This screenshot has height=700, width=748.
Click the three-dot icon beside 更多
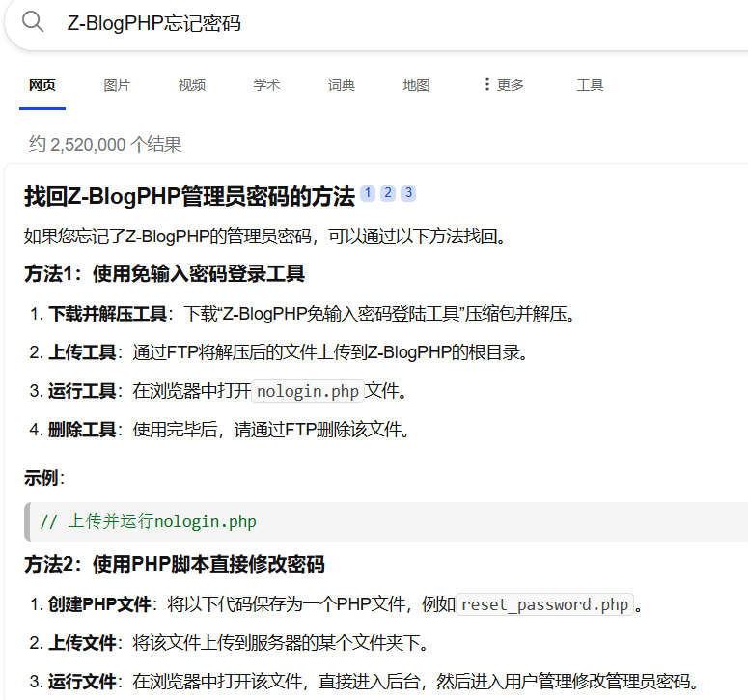[486, 84]
